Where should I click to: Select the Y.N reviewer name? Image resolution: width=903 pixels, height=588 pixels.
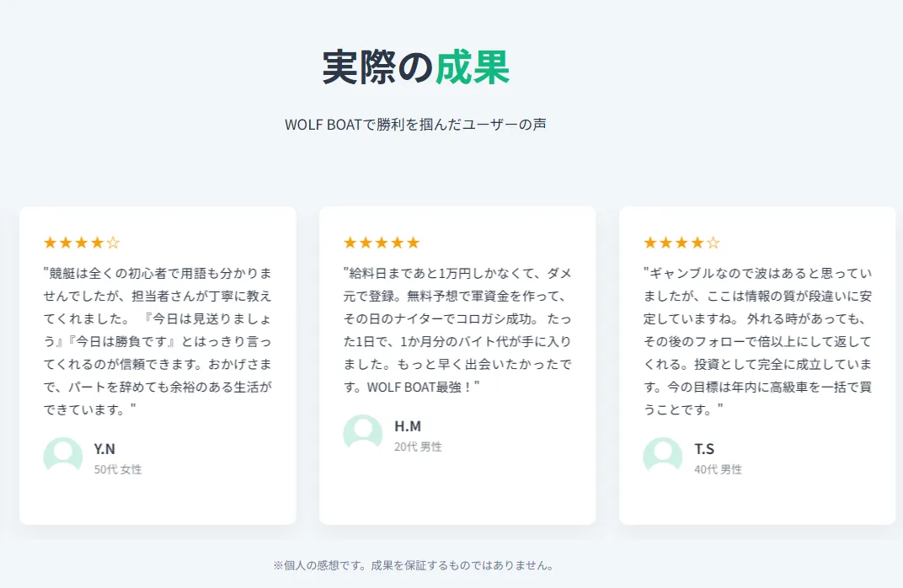104,448
